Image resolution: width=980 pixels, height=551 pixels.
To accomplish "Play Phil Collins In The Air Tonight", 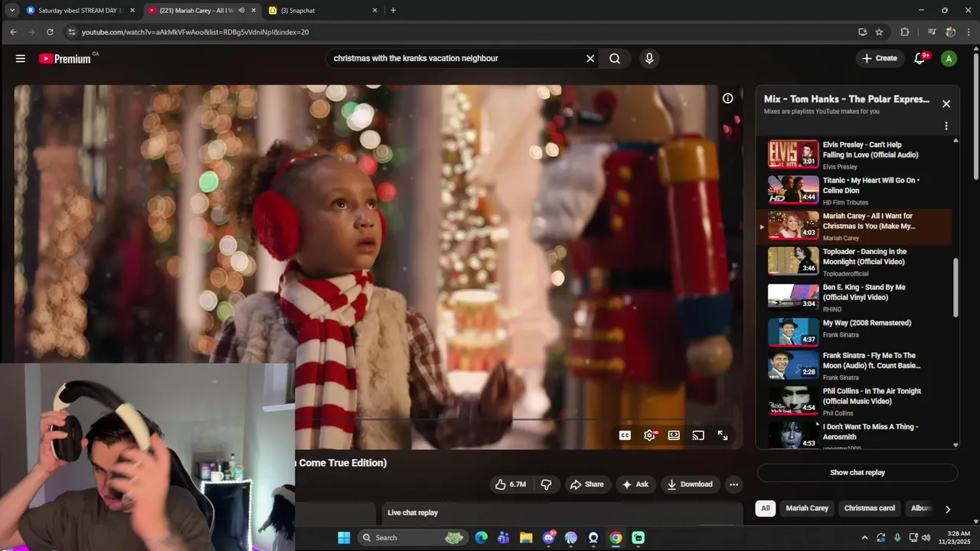I will 856,401.
